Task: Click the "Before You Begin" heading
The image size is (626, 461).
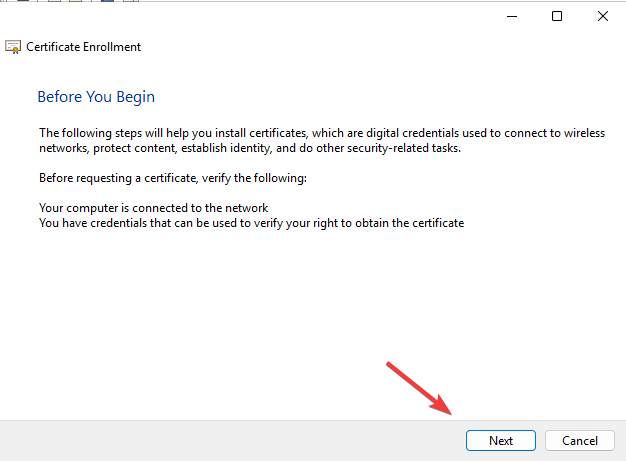Action: coord(96,97)
